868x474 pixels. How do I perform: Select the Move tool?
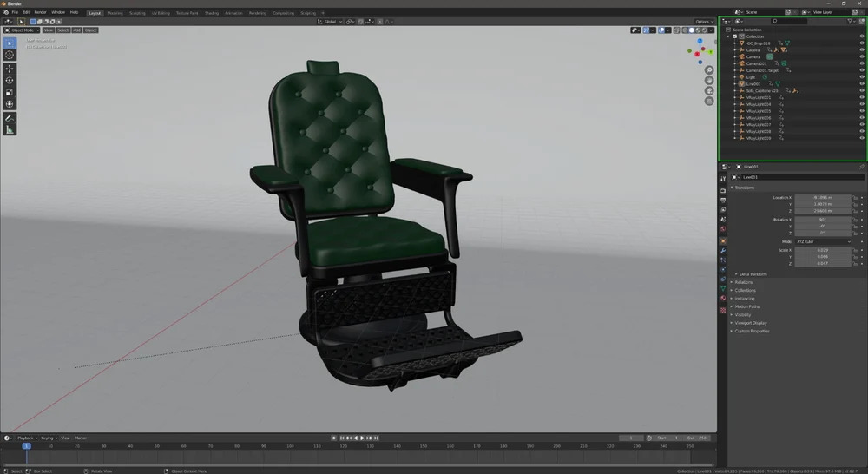click(x=10, y=69)
